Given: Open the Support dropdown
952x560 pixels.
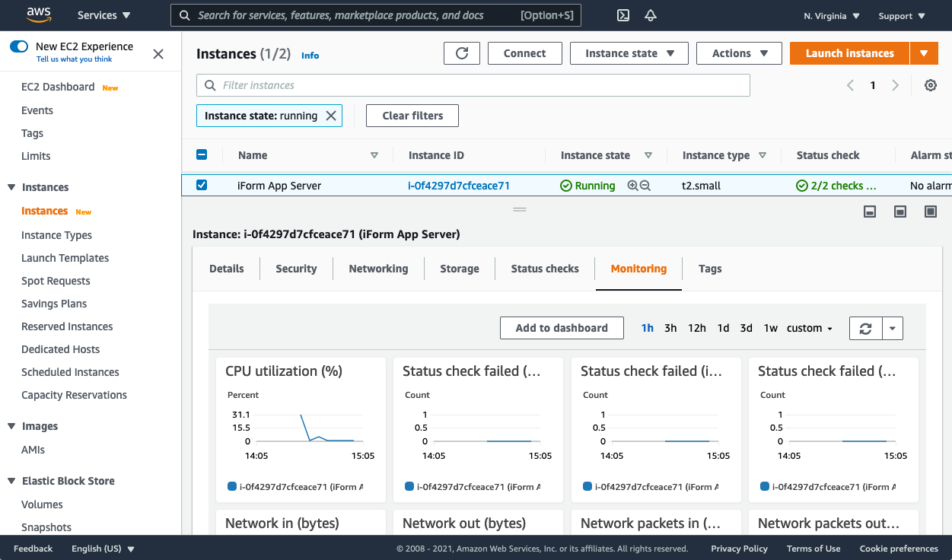Looking at the screenshot, I should (902, 16).
